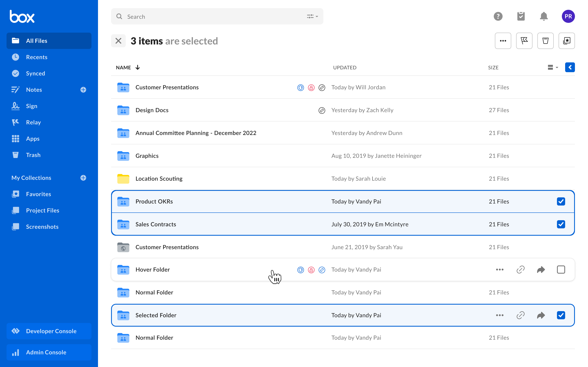Uncheck the Product OKRs checkbox
Screen dimensions: 588x367
click(561, 201)
